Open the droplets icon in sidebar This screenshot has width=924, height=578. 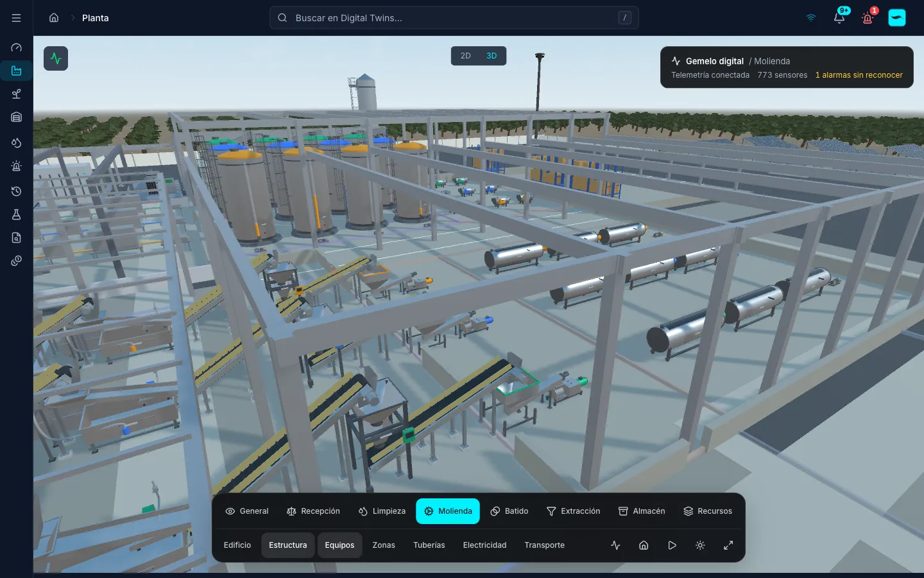click(17, 143)
